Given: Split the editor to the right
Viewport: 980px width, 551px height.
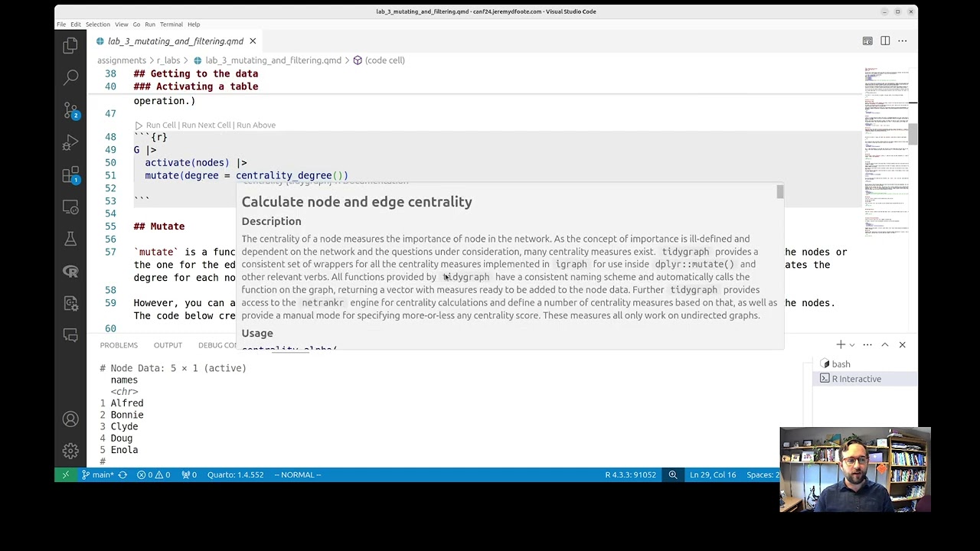Looking at the screenshot, I should coord(885,41).
